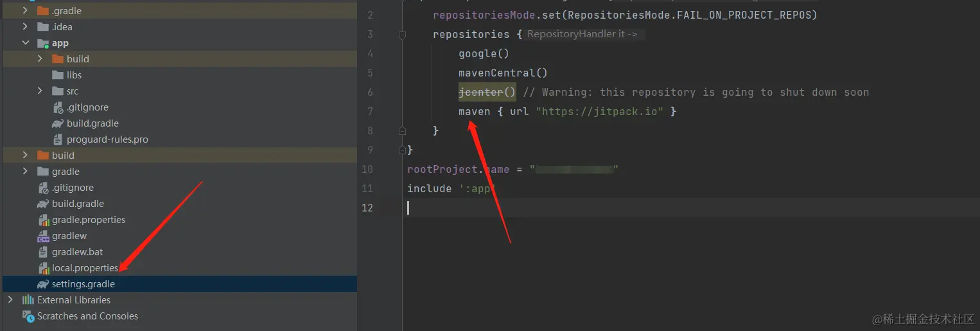
Task: Click the local.properties file icon
Action: coord(43,268)
